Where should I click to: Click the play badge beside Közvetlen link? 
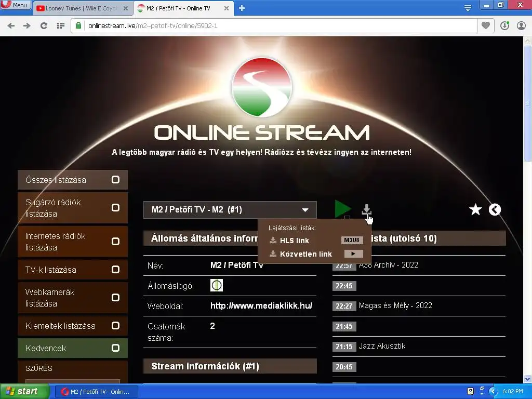[x=353, y=254]
